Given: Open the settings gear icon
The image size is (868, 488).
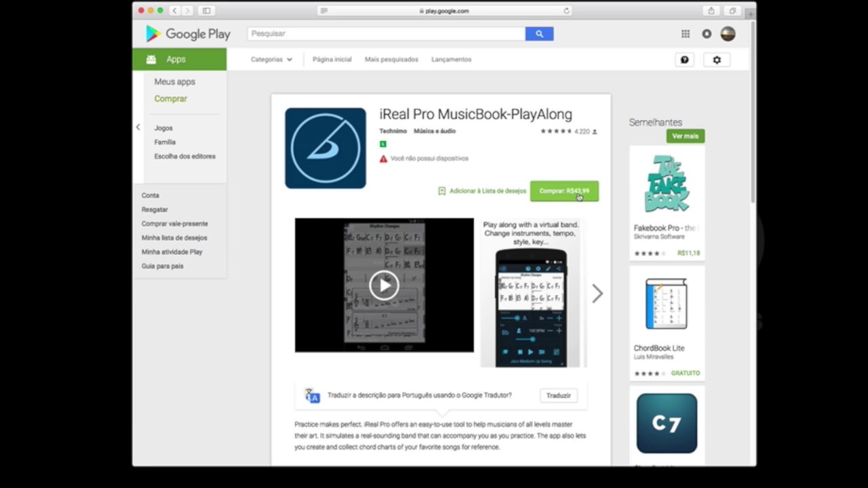Looking at the screenshot, I should (717, 60).
